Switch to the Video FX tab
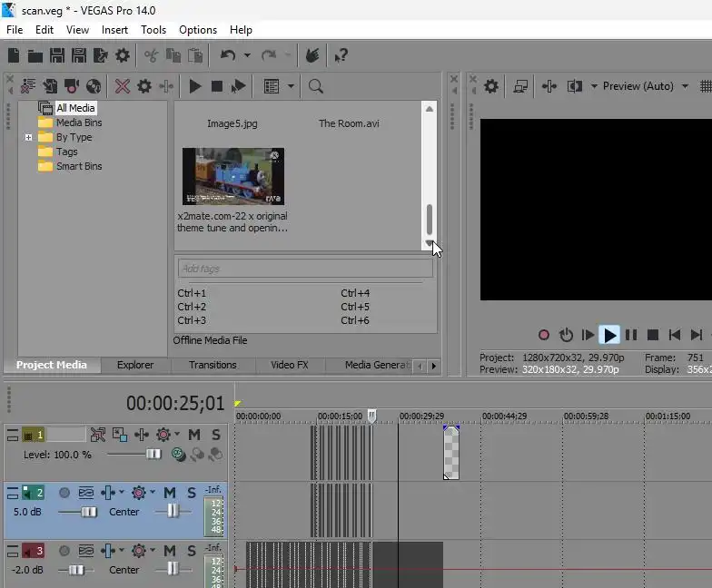 pyautogui.click(x=289, y=365)
